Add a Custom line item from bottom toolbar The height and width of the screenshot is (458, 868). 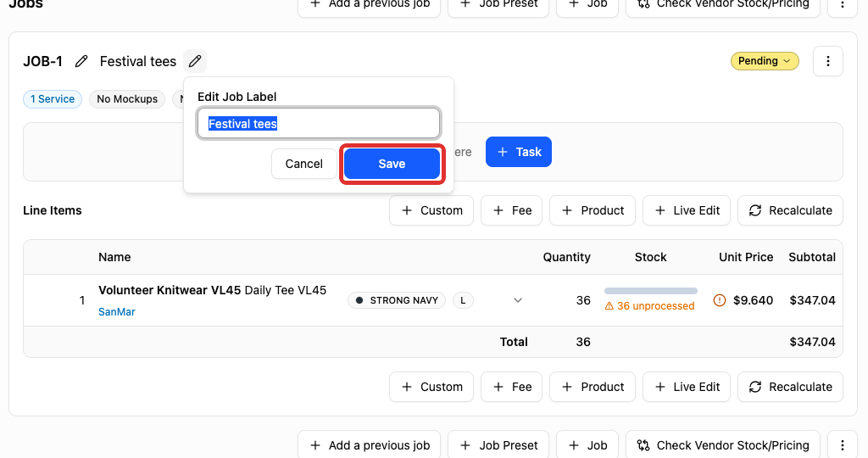click(x=431, y=387)
